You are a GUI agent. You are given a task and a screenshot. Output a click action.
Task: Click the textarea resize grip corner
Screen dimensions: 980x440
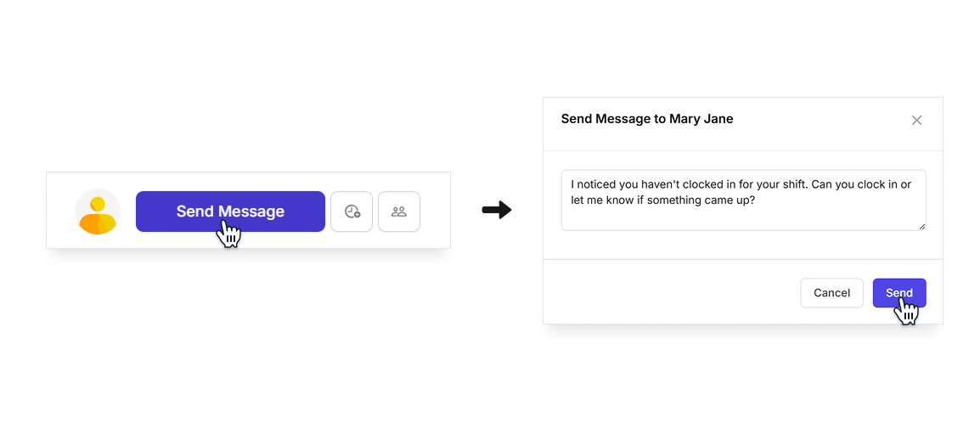click(922, 226)
